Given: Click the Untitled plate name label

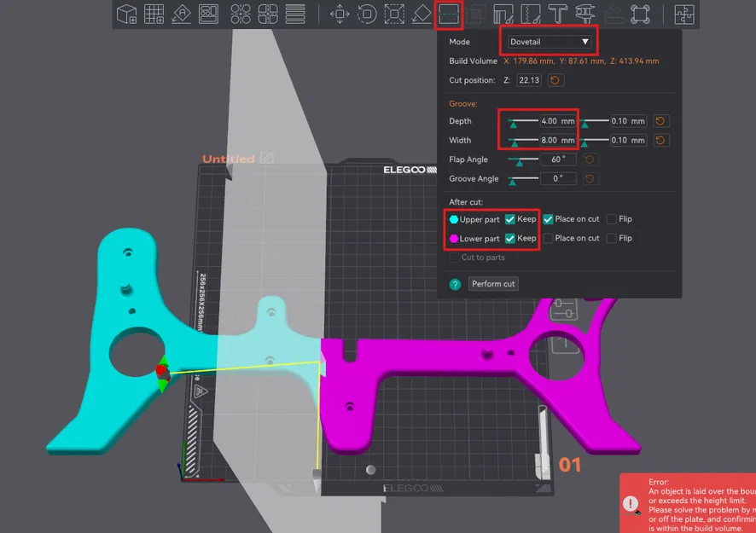Looking at the screenshot, I should click(228, 159).
